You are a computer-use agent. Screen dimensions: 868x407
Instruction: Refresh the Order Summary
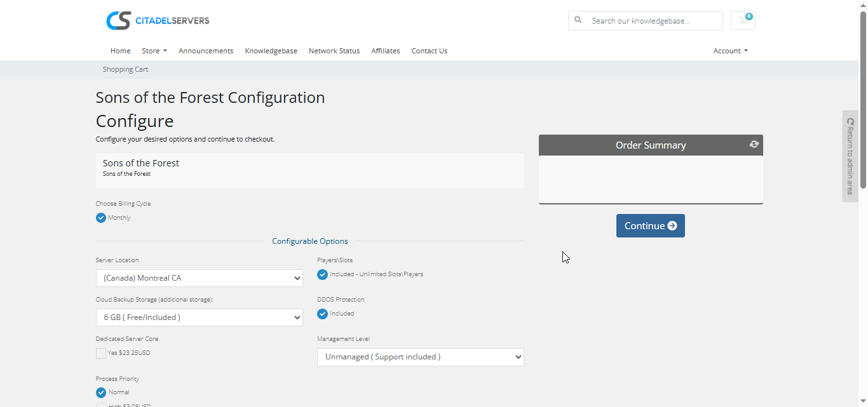pos(754,144)
